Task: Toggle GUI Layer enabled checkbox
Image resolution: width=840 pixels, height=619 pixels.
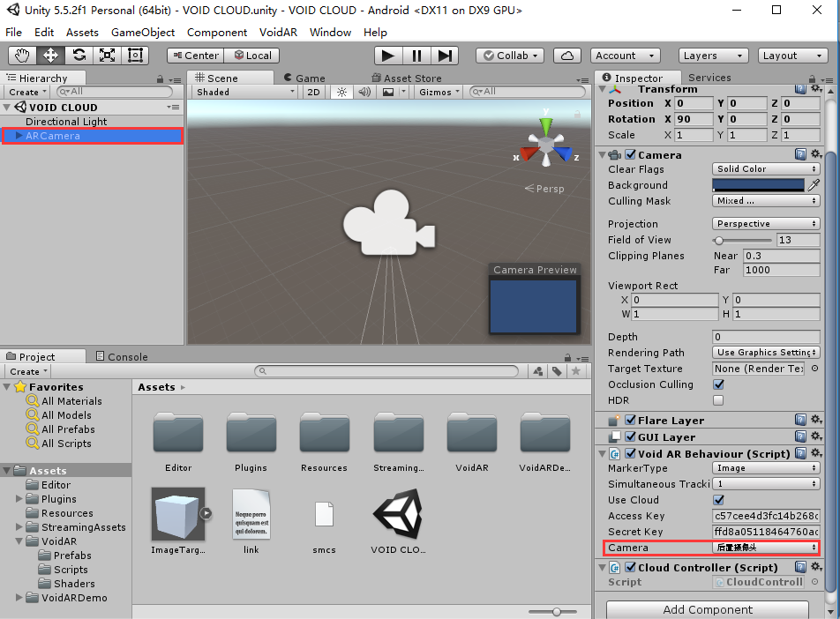Action: (x=631, y=437)
